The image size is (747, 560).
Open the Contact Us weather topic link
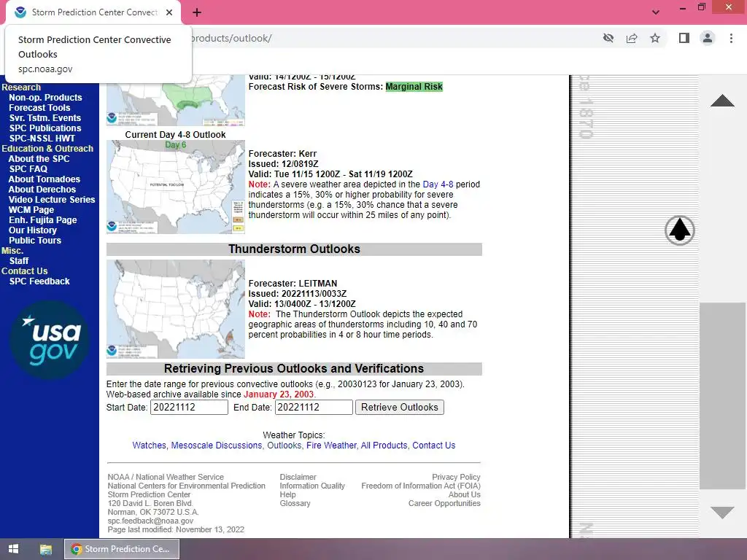433,446
